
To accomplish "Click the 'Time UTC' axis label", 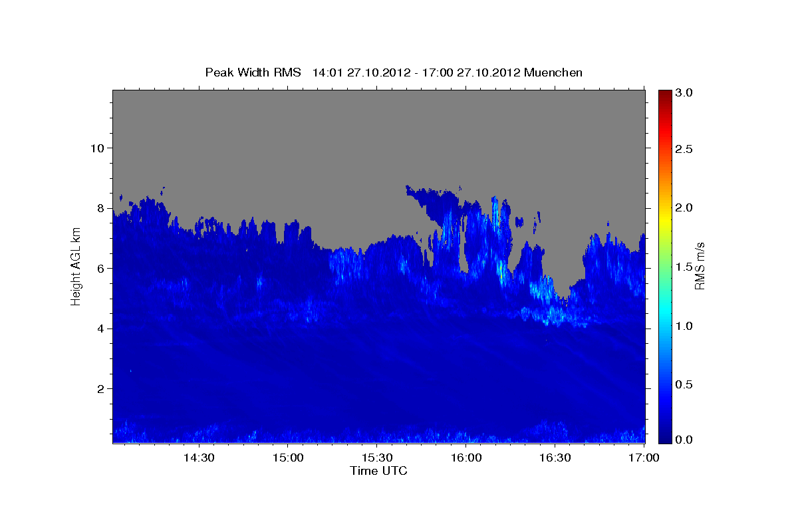I will 378,471.
